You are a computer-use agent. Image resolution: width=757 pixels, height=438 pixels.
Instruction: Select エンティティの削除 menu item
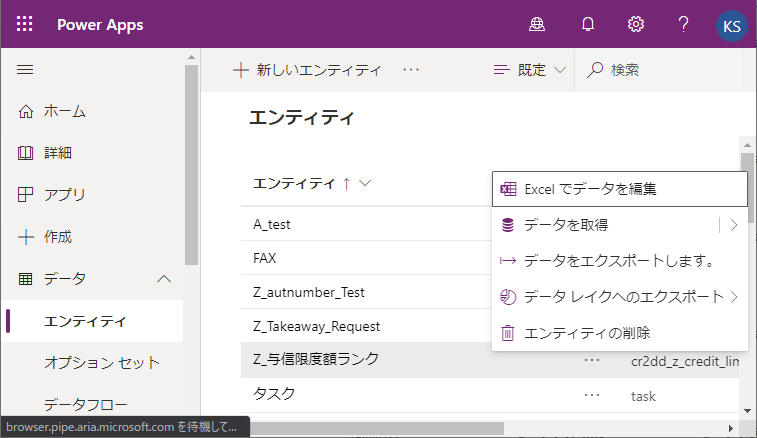tap(620, 333)
